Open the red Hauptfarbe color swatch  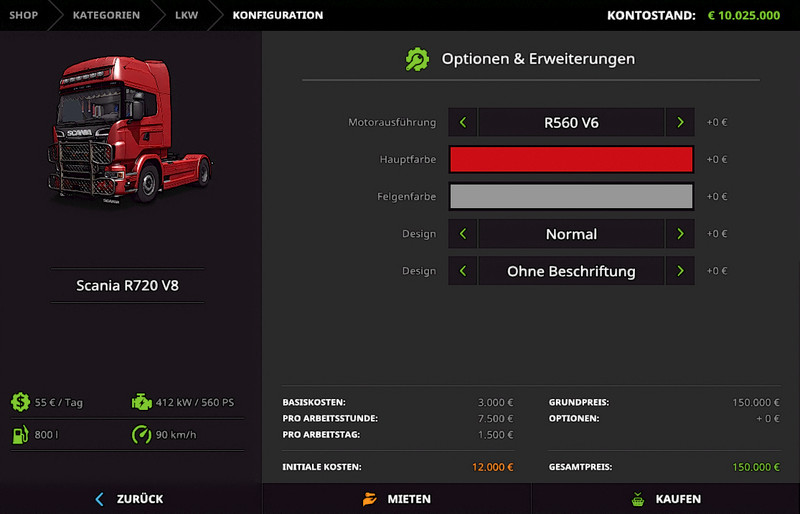(x=571, y=160)
